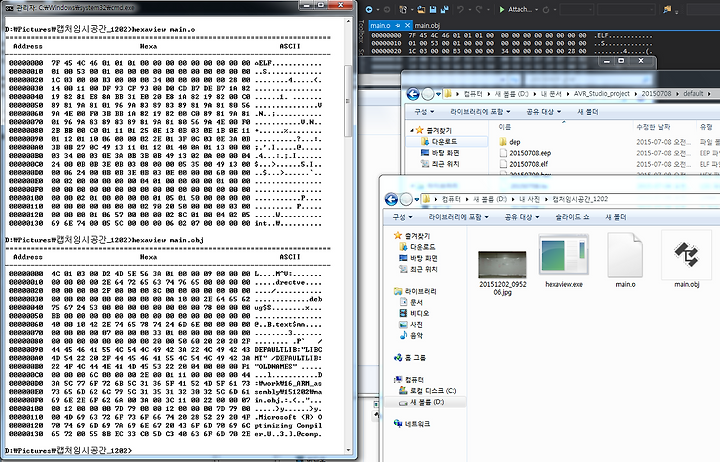Collapse 즐겨찾기 tree in rear Explorer window
Screen dimensions: 720x462
(x=411, y=130)
